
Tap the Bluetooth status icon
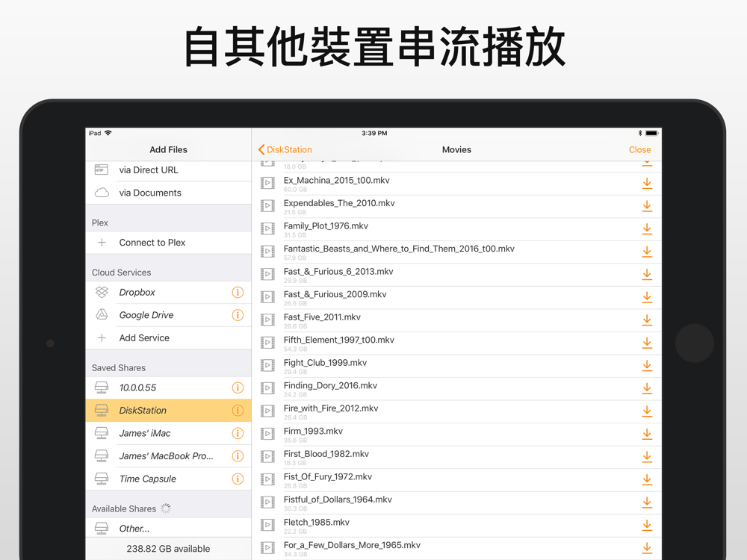(x=640, y=134)
